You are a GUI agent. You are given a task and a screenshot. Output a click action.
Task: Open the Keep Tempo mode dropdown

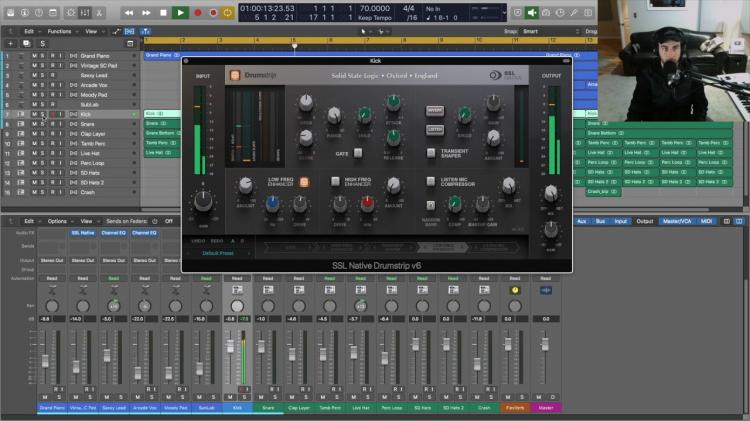point(375,18)
